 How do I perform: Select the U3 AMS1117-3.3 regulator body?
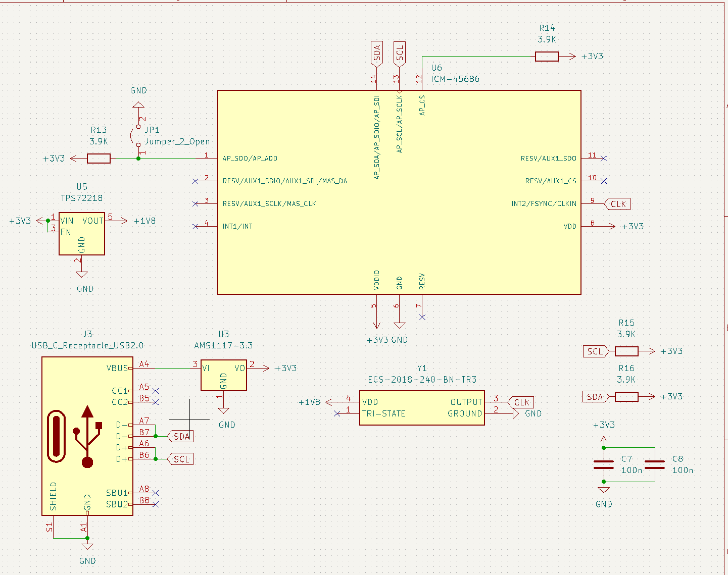pos(223,375)
